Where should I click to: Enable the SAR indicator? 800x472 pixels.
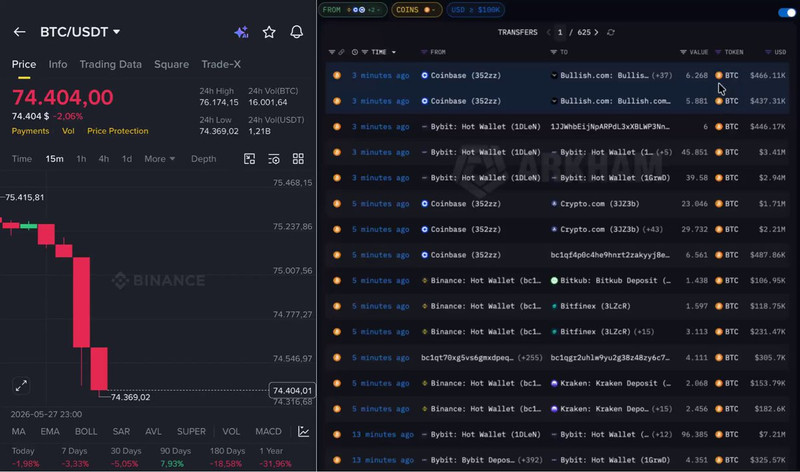[x=121, y=432]
